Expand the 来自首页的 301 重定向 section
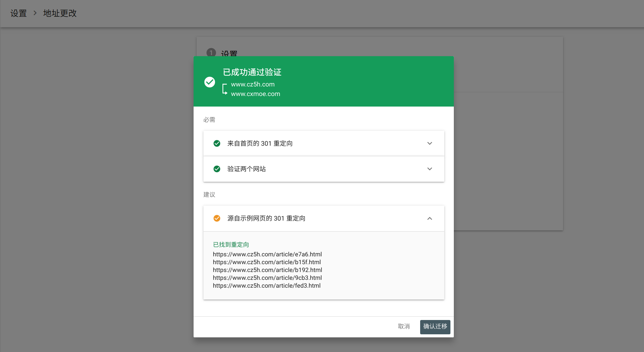 coord(430,143)
